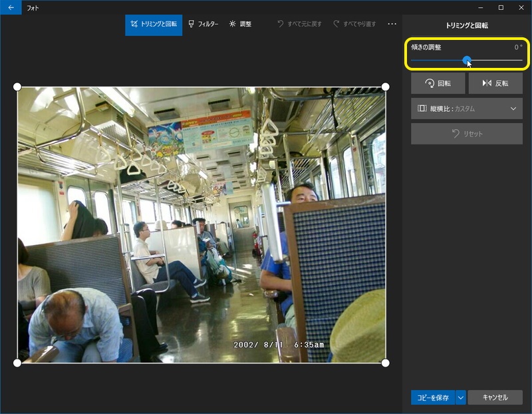Expand the save options dropdown arrow
Image resolution: width=532 pixels, height=414 pixels.
[x=460, y=397]
